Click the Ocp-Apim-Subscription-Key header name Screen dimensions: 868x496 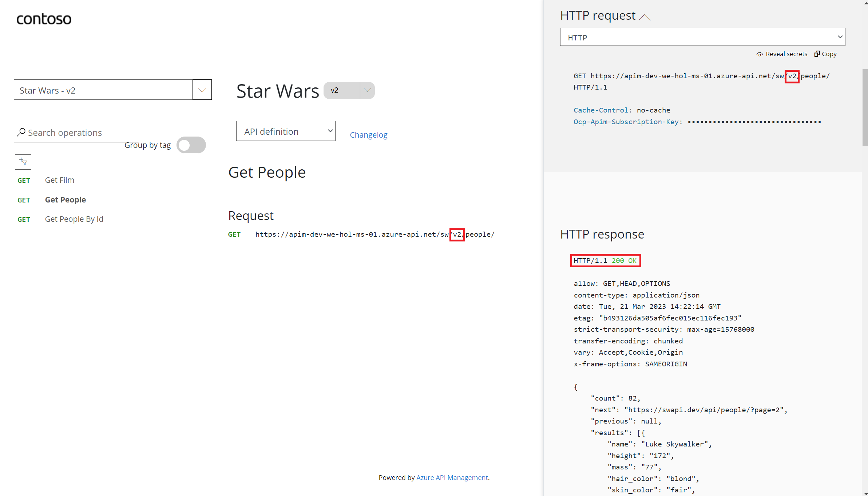[x=628, y=122]
